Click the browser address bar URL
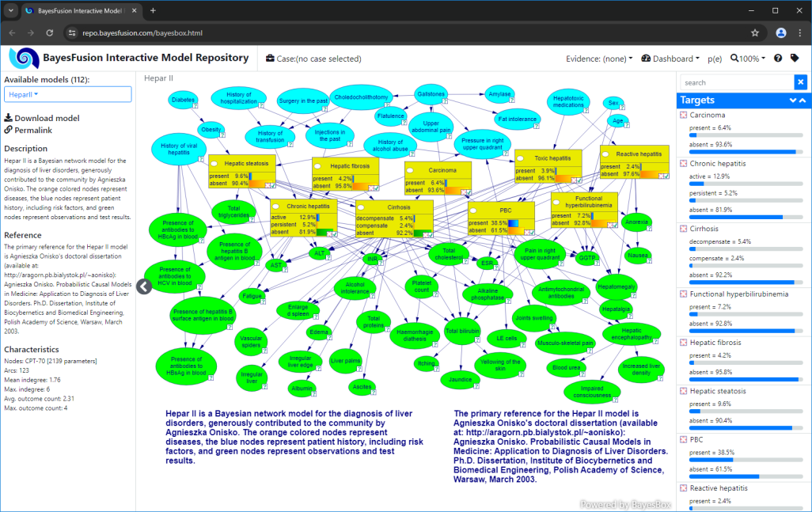The image size is (812, 512). (142, 32)
